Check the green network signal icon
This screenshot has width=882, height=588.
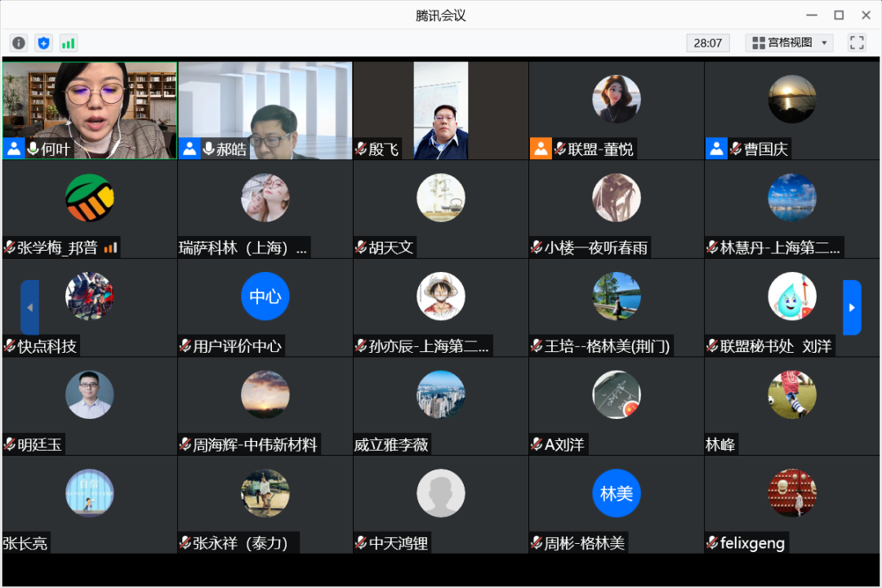tap(68, 42)
